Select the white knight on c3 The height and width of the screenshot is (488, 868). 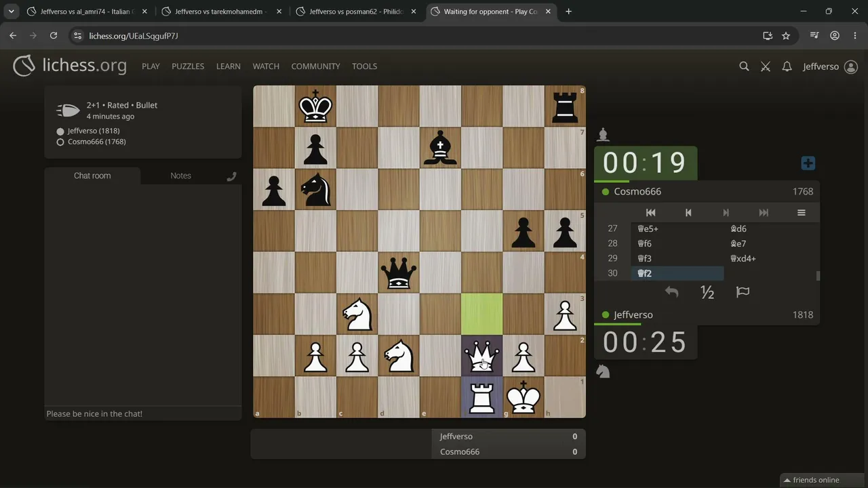pyautogui.click(x=357, y=314)
